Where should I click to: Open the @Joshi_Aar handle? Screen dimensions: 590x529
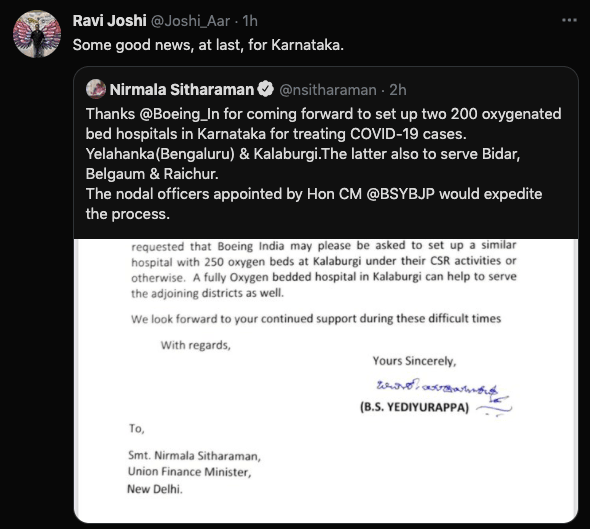click(x=190, y=21)
